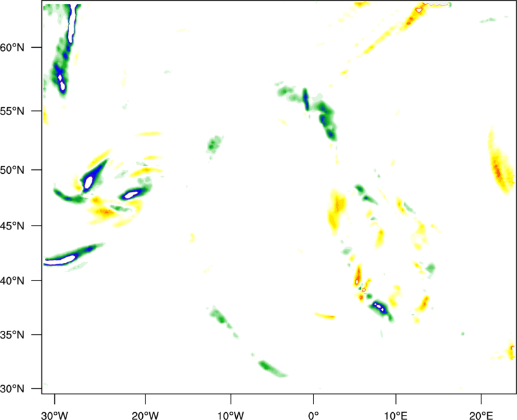The height and width of the screenshot is (420, 517).
Task: Select the 20°E longitude label
Action: point(481,415)
